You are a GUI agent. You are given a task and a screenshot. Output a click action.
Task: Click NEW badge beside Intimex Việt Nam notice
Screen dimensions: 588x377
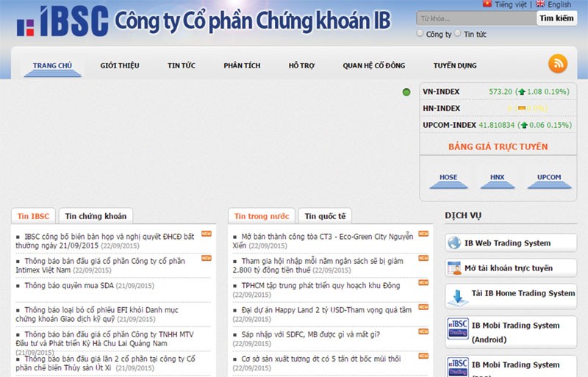tap(207, 258)
